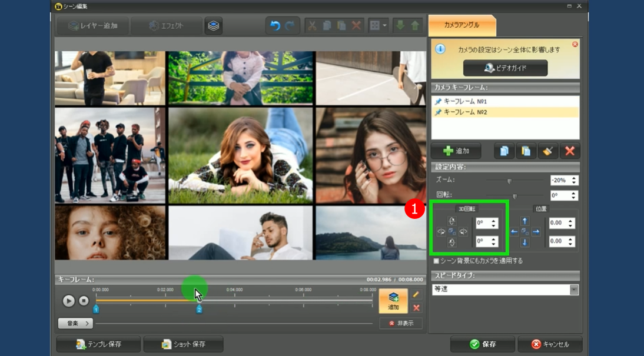Image resolution: width=644 pixels, height=356 pixels.
Task: Select キーフレーム №1 in camera keyframe list
Action: pos(465,101)
